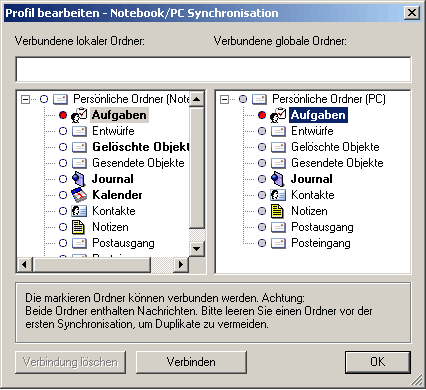Click the Posteingang envelope icon in global tree
The width and height of the screenshot is (426, 390).
(278, 243)
